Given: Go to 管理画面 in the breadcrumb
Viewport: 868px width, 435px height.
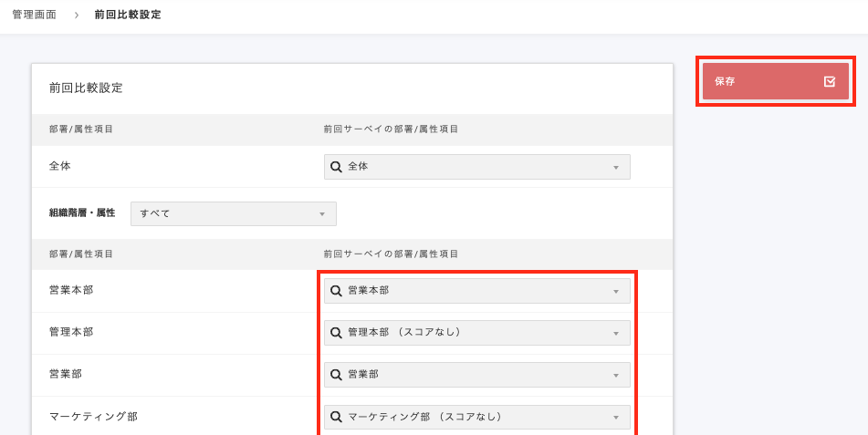Looking at the screenshot, I should [34, 16].
